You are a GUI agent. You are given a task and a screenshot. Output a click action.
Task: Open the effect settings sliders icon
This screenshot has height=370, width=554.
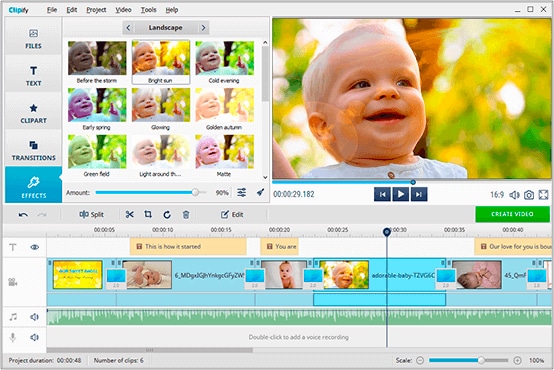pyautogui.click(x=242, y=193)
